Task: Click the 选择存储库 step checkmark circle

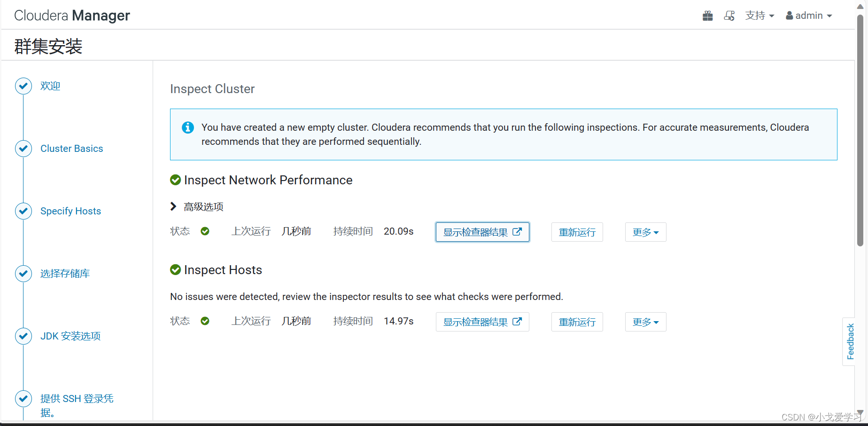Action: (x=23, y=274)
